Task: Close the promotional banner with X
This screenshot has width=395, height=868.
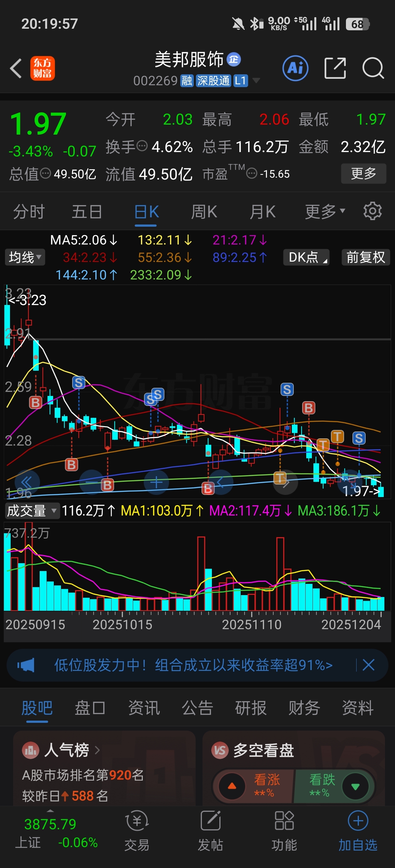Action: 368,665
